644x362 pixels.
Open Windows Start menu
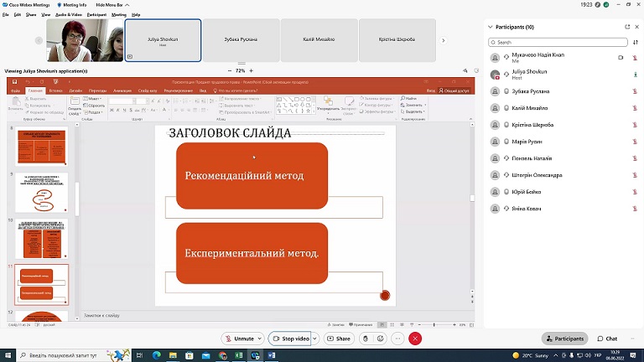point(8,355)
